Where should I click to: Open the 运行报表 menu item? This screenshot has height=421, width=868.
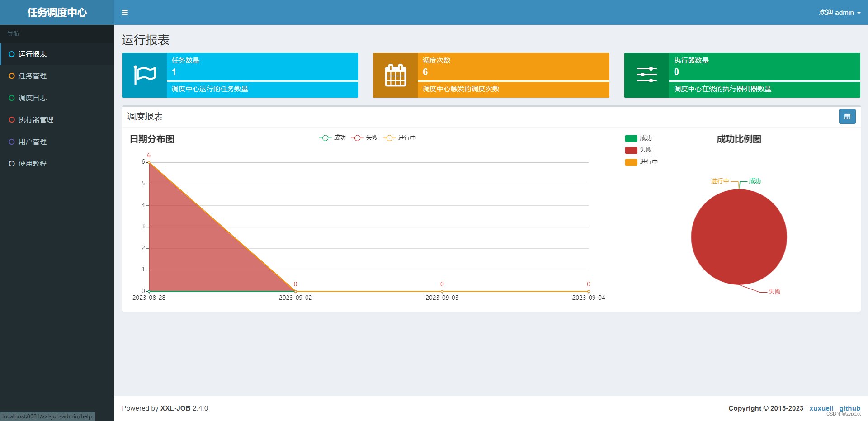click(x=57, y=54)
